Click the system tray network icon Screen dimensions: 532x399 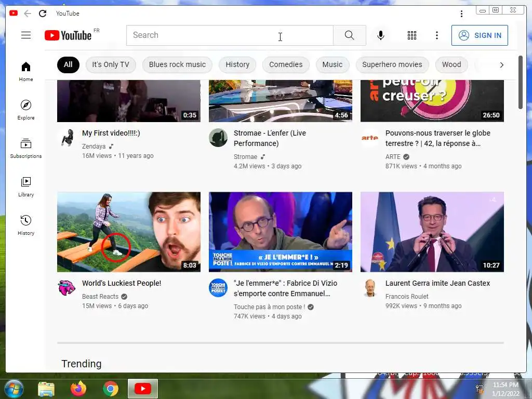pyautogui.click(x=480, y=389)
